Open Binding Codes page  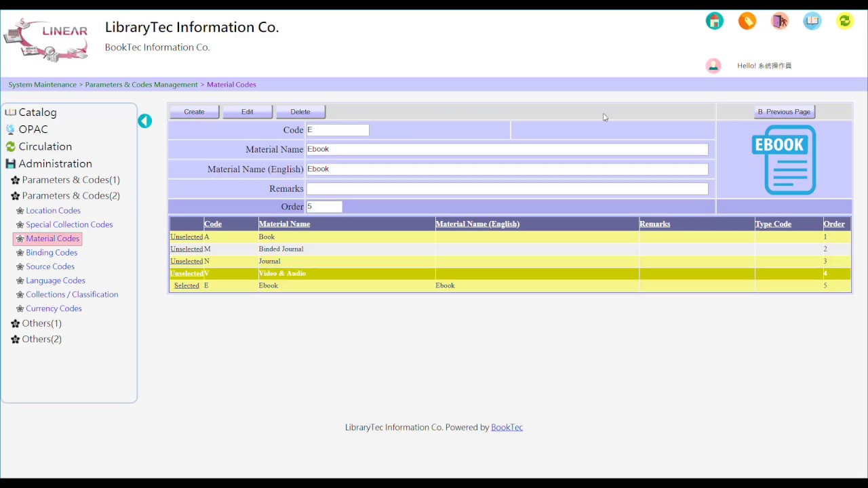coord(52,253)
